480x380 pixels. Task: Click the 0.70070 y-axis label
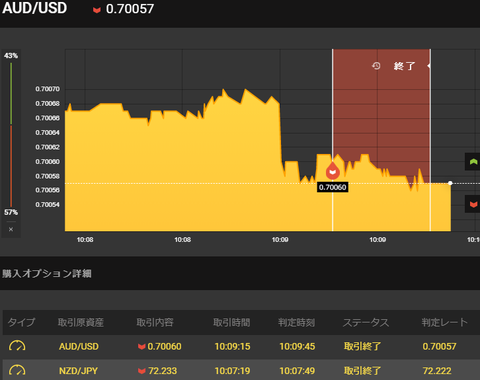click(48, 89)
